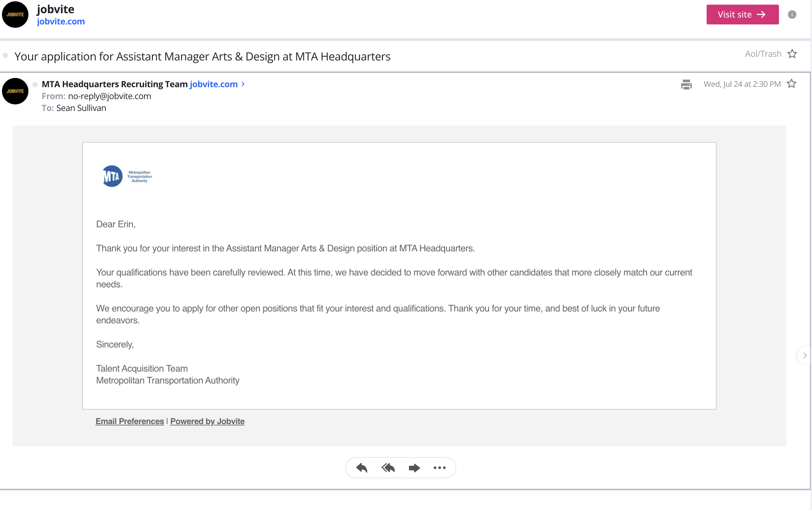Click the reply all icon
This screenshot has width=812, height=510.
[388, 467]
